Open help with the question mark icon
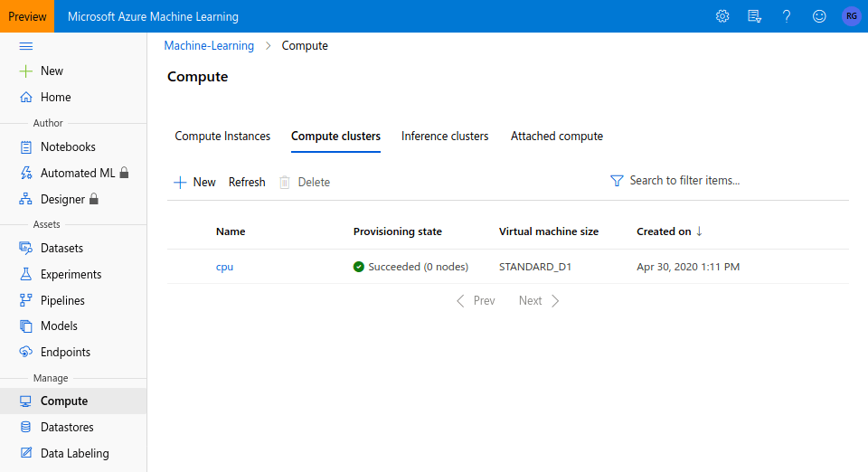This screenshot has width=868, height=472. (x=787, y=16)
